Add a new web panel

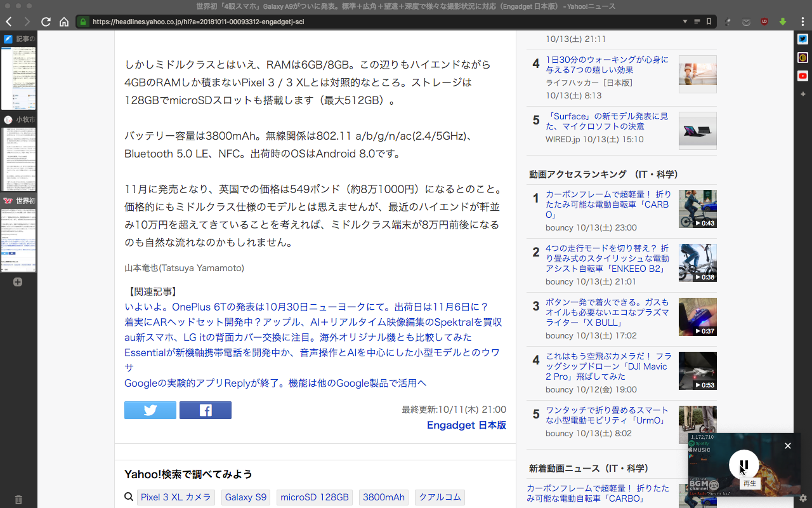click(803, 94)
